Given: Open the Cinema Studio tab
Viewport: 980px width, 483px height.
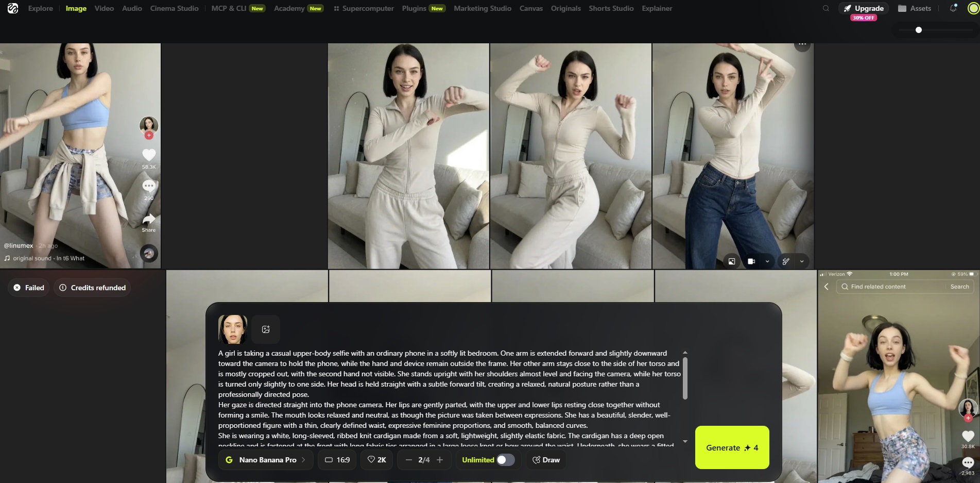Looking at the screenshot, I should coord(174,8).
